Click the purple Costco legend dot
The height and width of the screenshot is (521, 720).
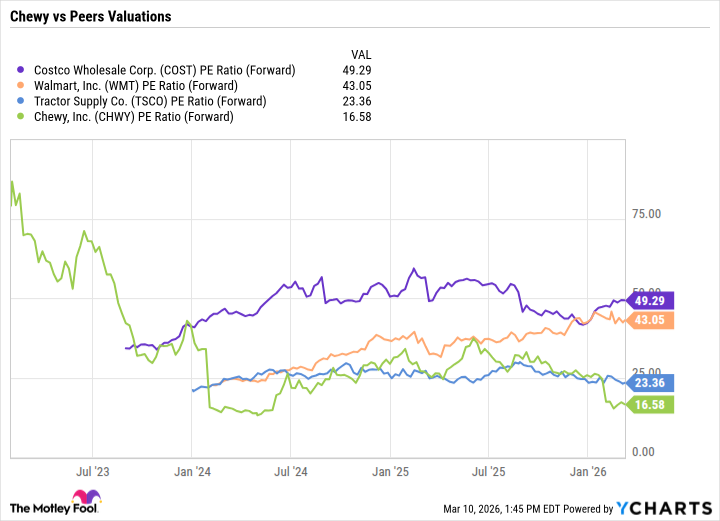tap(23, 70)
